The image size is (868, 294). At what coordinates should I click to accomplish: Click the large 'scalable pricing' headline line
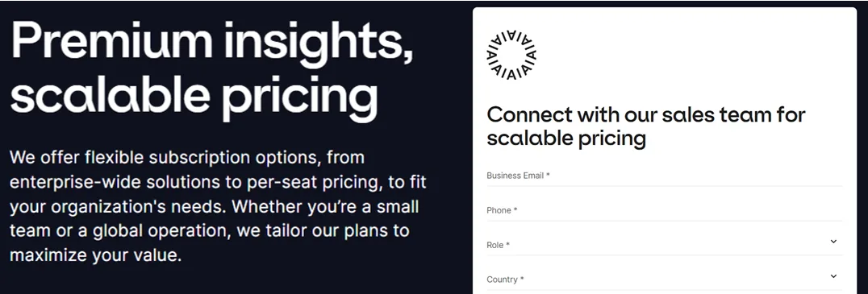pyautogui.click(x=194, y=97)
